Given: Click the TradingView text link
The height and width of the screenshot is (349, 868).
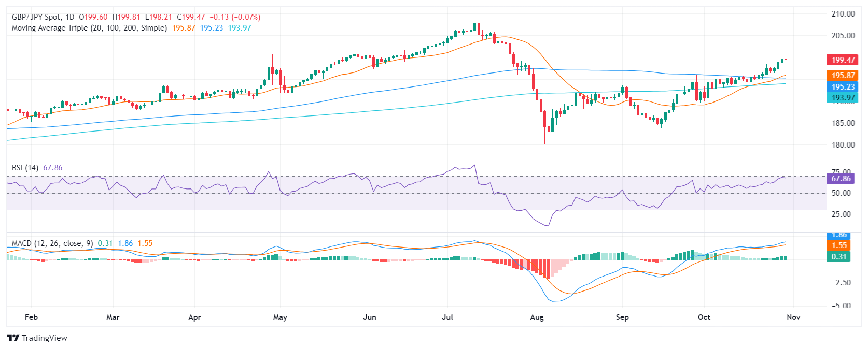Looking at the screenshot, I should click(45, 338).
